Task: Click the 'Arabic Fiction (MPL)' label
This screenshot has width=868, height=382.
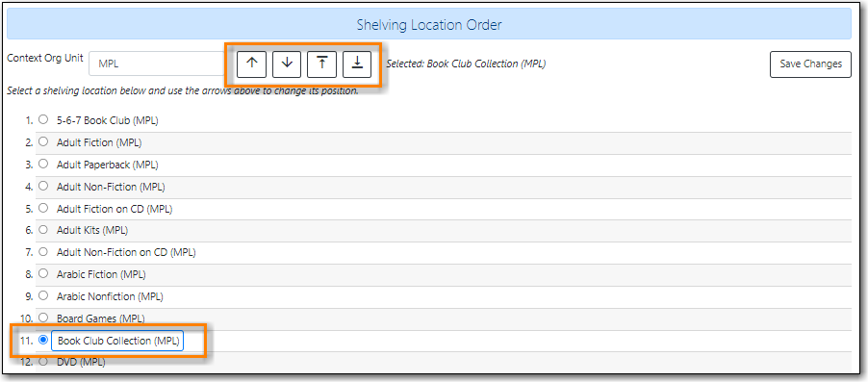Action: 101,274
